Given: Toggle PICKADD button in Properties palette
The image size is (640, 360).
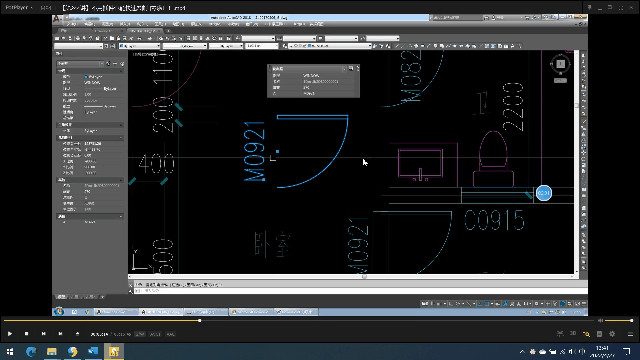Looking at the screenshot, I should pyautogui.click(x=108, y=64).
